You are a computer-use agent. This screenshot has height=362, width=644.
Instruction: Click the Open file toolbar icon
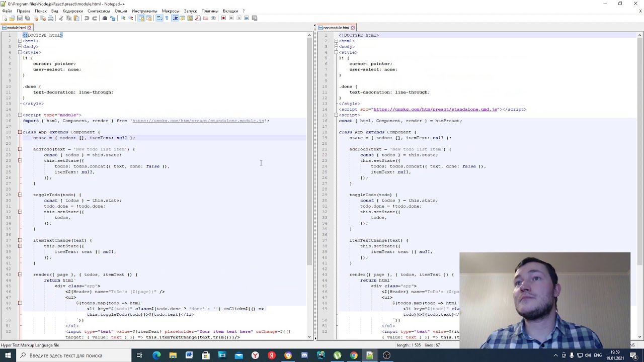(12, 18)
